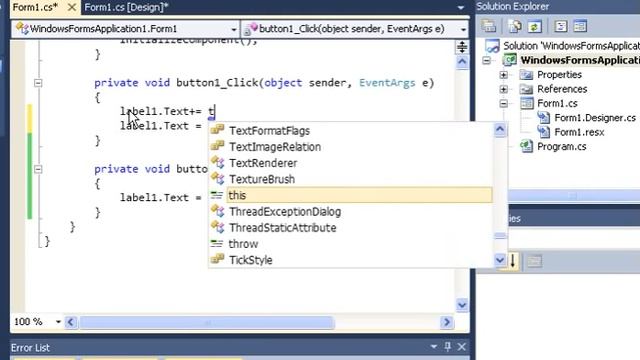Toggle auto-hide pin on Error List
Screen dimensions: 640x360
coord(448,347)
